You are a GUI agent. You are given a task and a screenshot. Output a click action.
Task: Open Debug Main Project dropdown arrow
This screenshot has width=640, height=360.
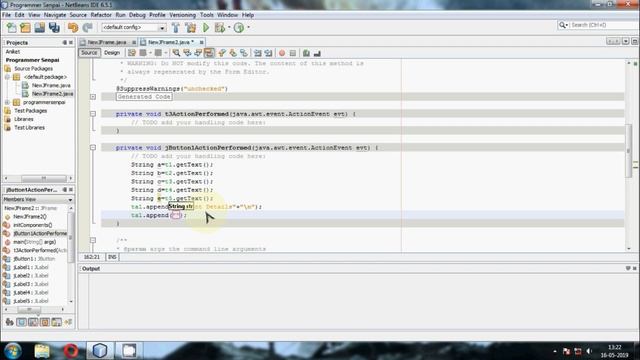[x=229, y=27]
